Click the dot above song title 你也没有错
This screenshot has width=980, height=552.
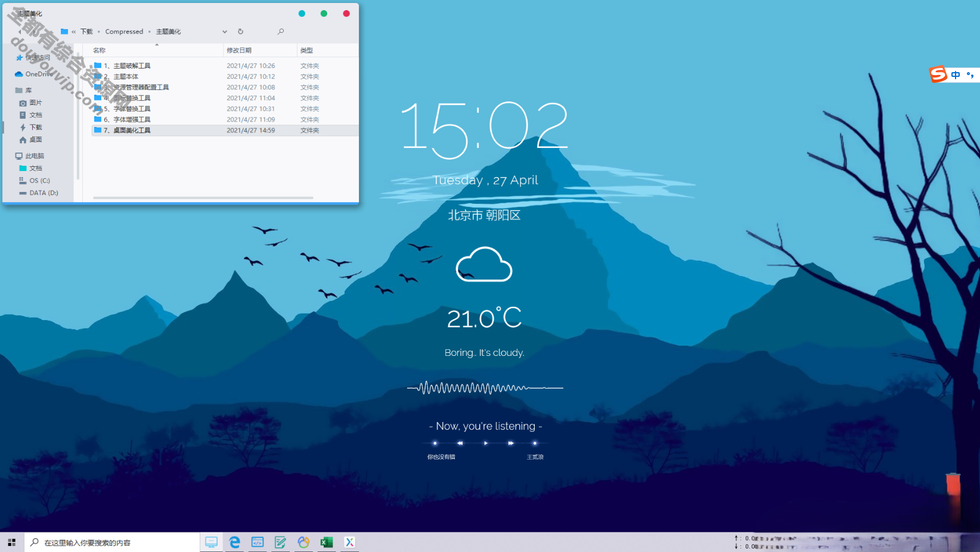point(435,443)
